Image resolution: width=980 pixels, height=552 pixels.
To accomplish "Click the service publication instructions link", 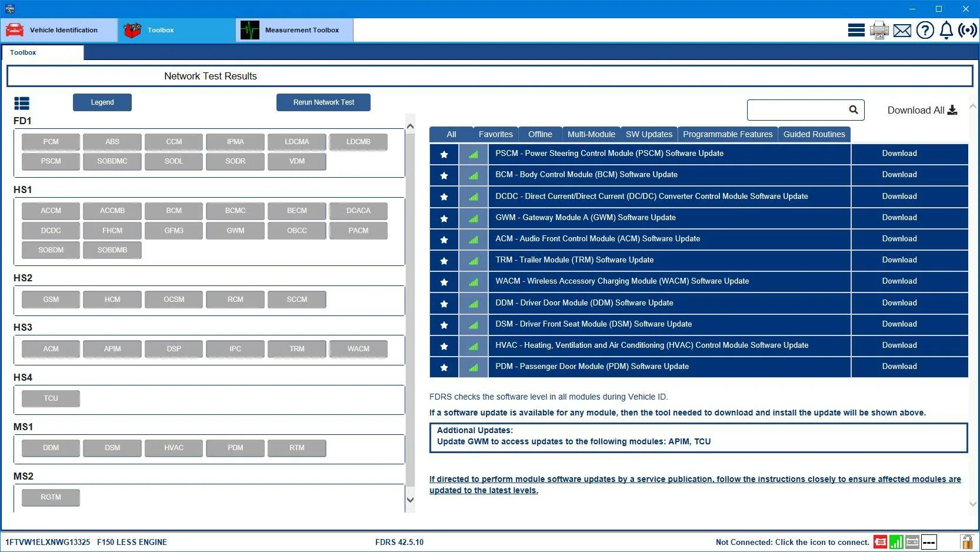I will click(x=695, y=485).
